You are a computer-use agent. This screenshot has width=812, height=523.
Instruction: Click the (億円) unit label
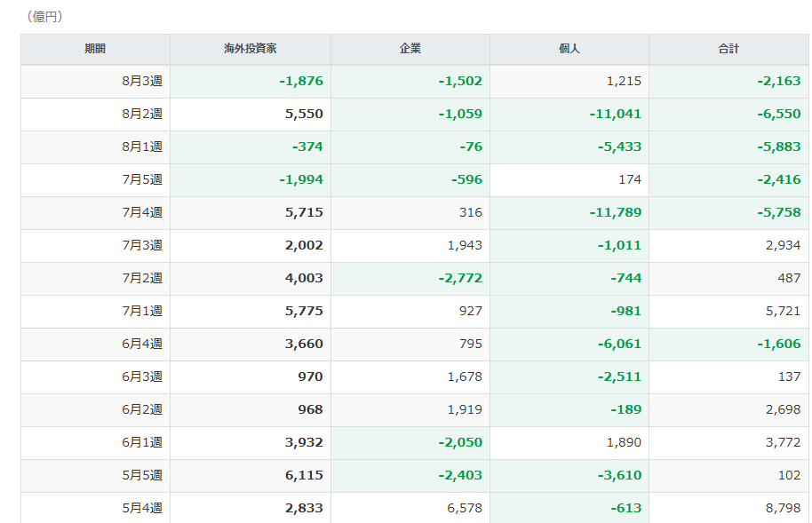click(x=44, y=17)
